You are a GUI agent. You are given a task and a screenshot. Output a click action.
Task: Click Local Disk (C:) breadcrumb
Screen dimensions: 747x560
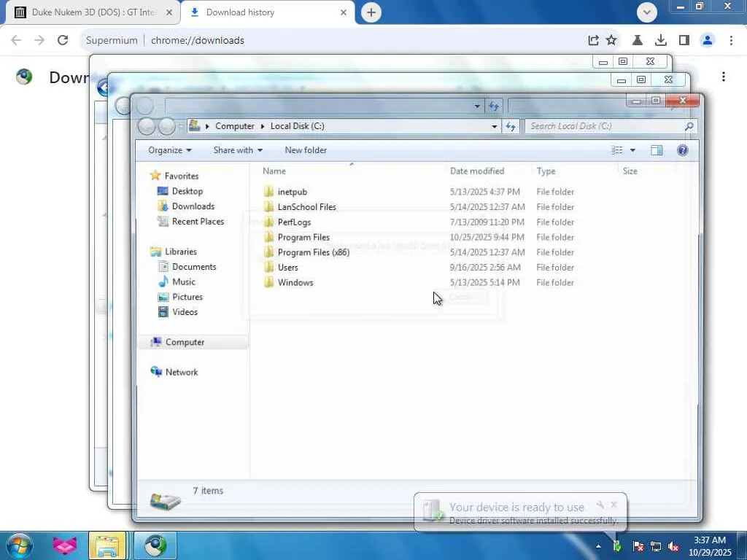click(x=298, y=126)
